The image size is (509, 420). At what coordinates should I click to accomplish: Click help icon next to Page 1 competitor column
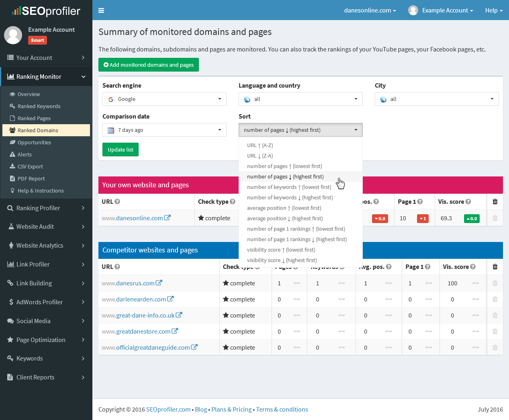428,267
